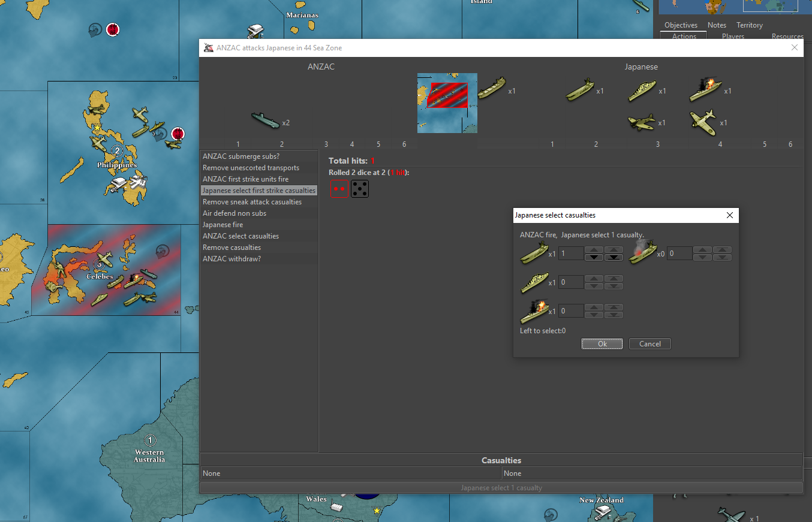Close the Japanese select casualties dialog
This screenshot has height=522, width=812.
pos(729,215)
